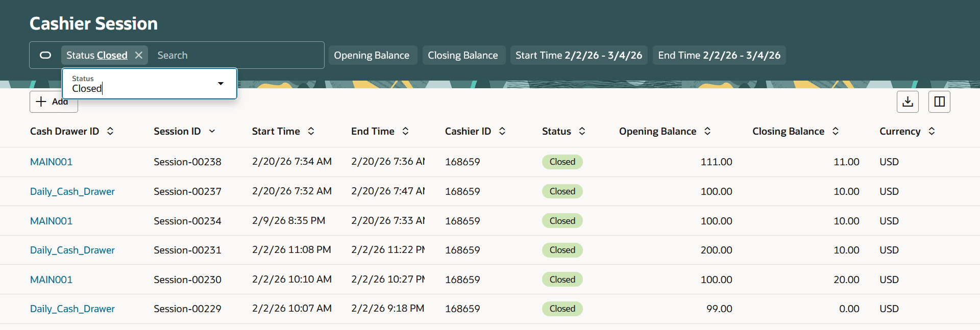
Task: Open MAIN001 link for Session-00234
Action: 51,221
